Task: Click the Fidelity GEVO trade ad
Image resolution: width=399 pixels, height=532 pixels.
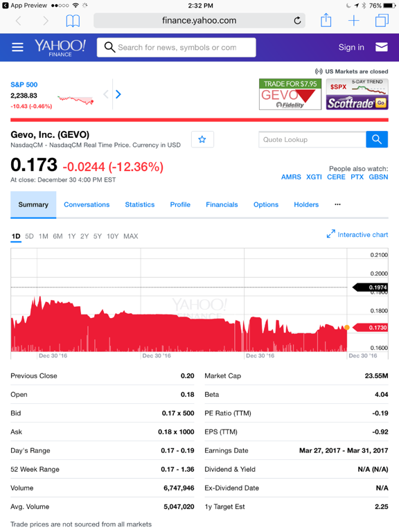Action: coord(290,94)
